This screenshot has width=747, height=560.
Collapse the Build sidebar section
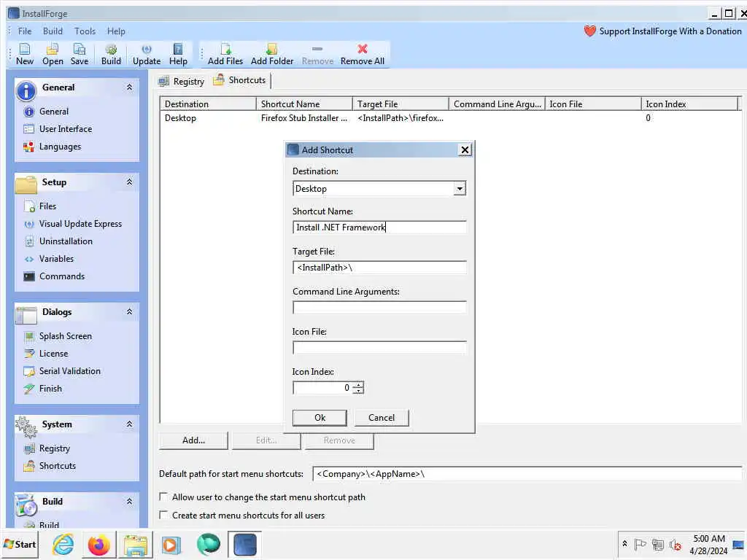tap(129, 502)
